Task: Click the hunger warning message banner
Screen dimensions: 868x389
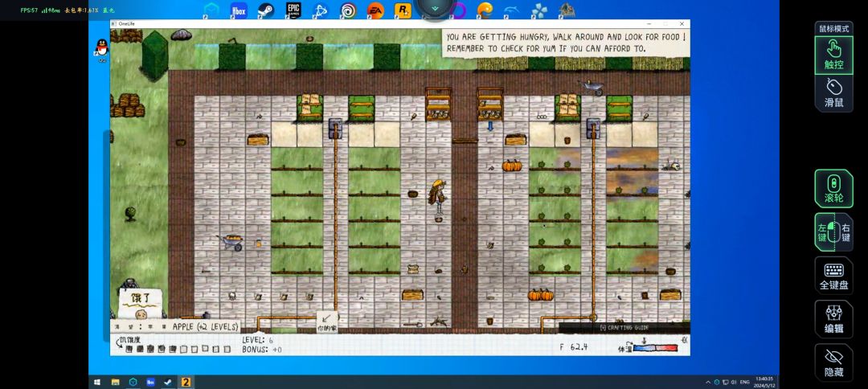Action: (566, 43)
